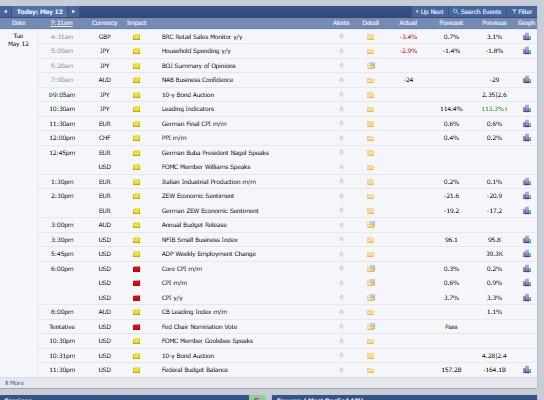The width and height of the screenshot is (544, 400).
Task: Click red impact icon for Fed Chair Nomination Vote
Action: [x=136, y=327]
